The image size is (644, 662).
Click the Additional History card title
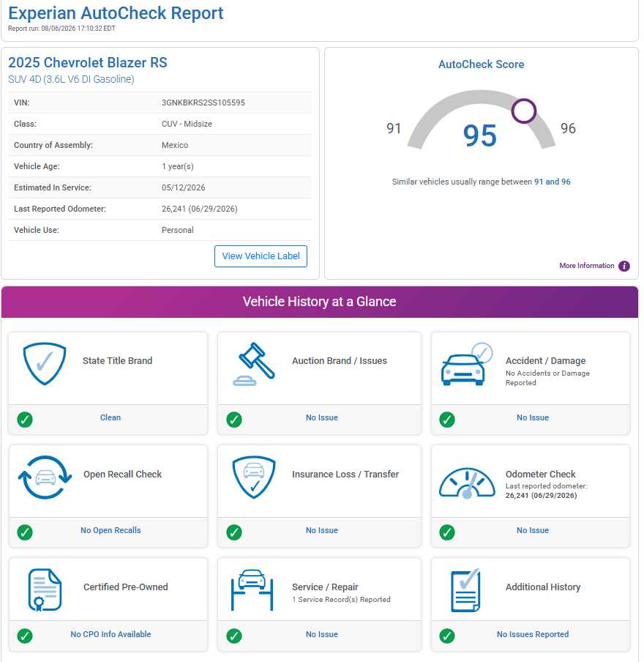(x=543, y=587)
